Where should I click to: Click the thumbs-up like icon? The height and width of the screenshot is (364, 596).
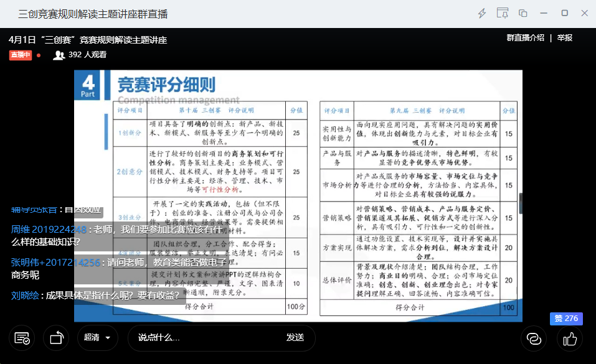pyautogui.click(x=569, y=338)
